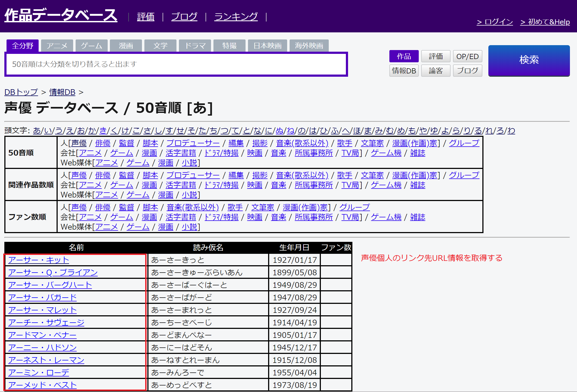Select the 情報DB search type button

click(404, 71)
